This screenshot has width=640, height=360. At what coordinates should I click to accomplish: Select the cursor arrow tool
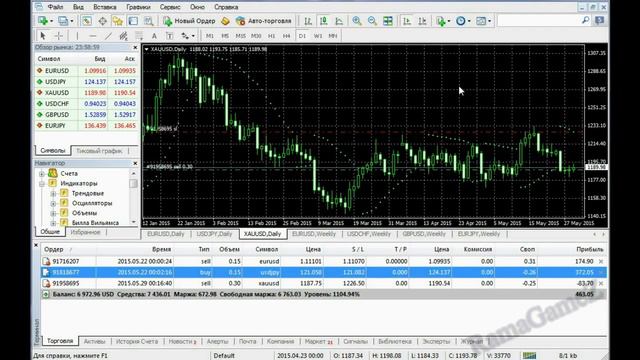(43, 36)
